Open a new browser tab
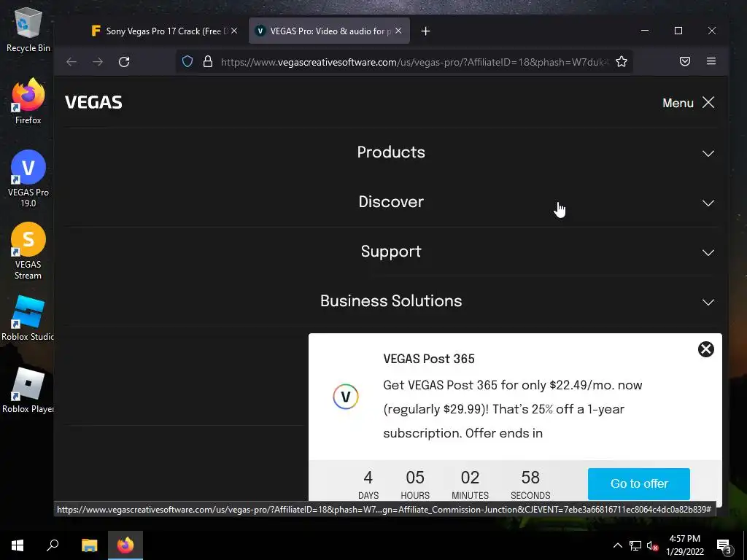The height and width of the screenshot is (560, 747). coord(426,31)
